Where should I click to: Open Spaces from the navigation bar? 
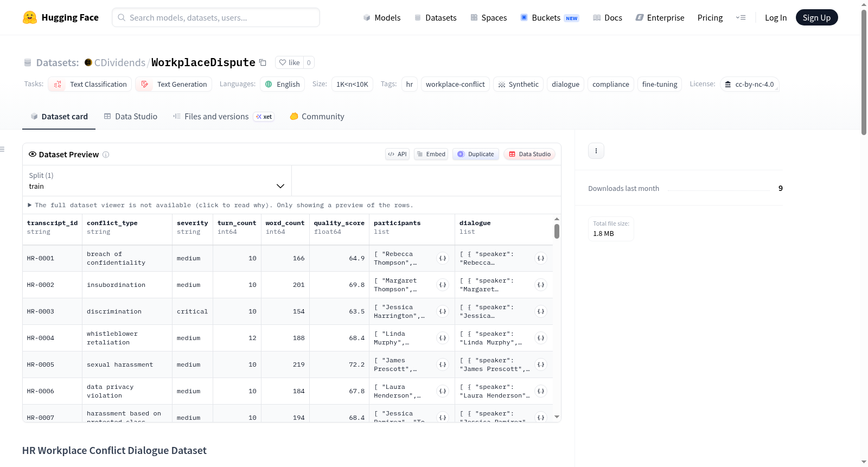pos(488,17)
